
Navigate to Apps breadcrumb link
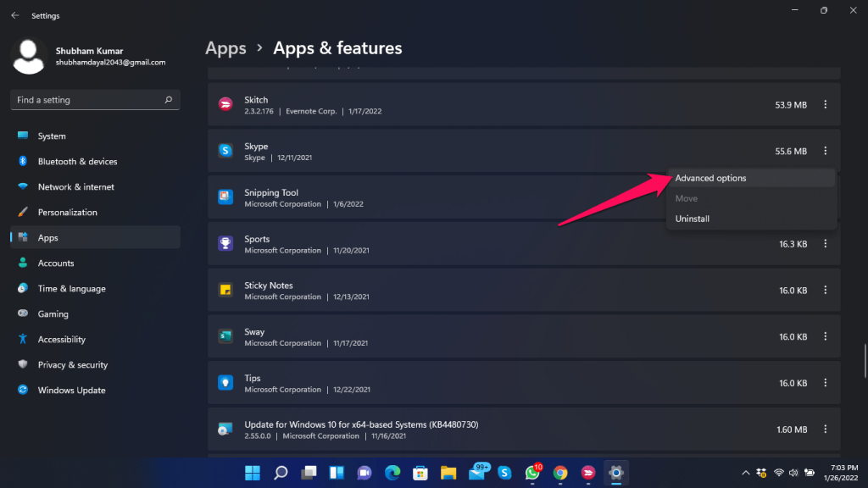tap(225, 48)
